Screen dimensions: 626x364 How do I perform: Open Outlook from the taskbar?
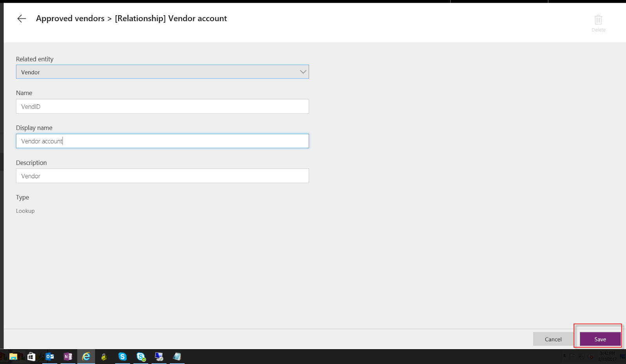click(50, 356)
